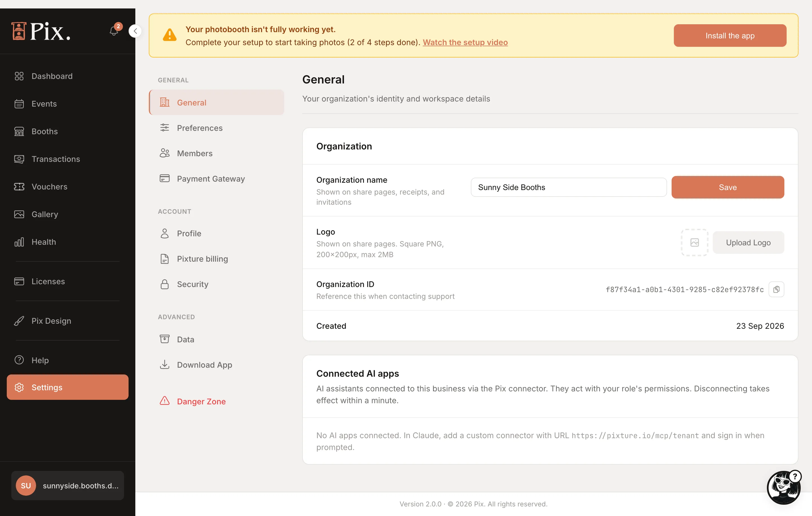
Task: Click the Security padlock icon
Action: 165,284
